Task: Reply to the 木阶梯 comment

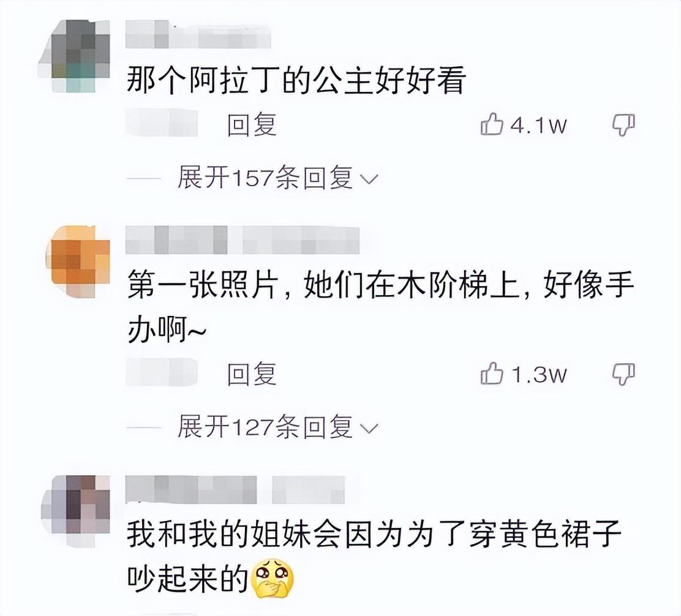Action: click(252, 374)
